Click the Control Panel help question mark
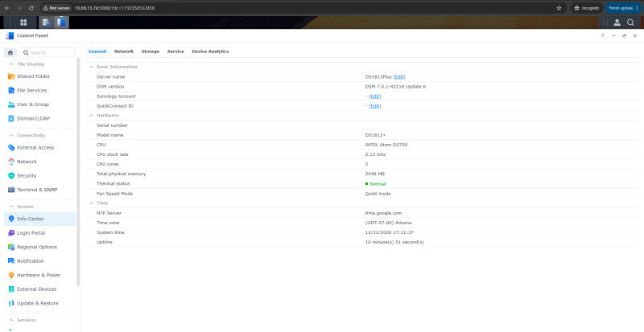Screen dimensions: 644x332 [602, 35]
